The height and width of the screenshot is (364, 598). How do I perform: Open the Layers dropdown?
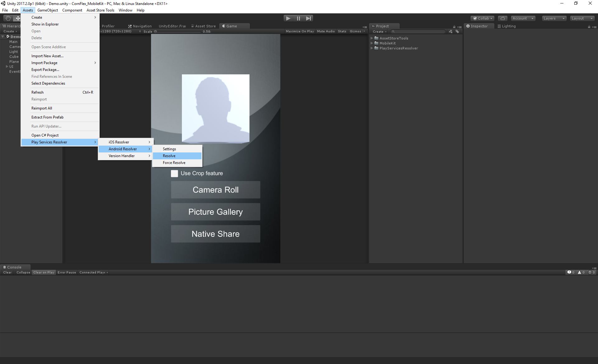[554, 18]
